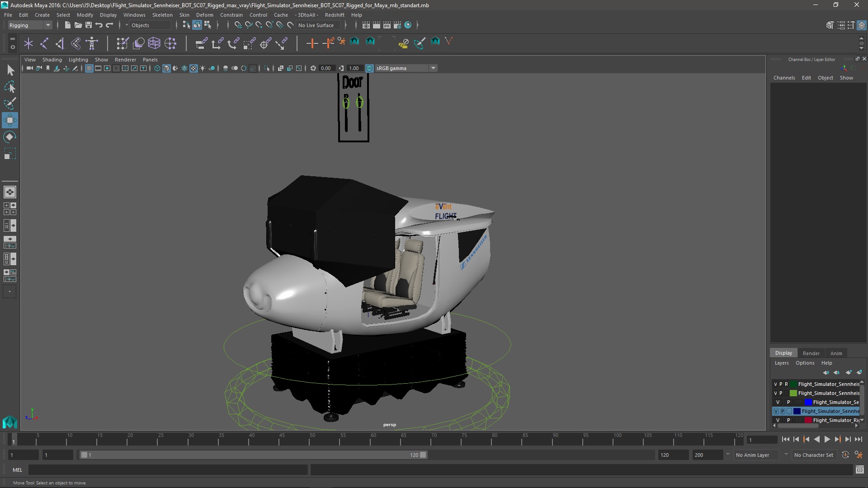The image size is (868, 488).
Task: Open the Display menu in viewport
Action: click(108, 14)
